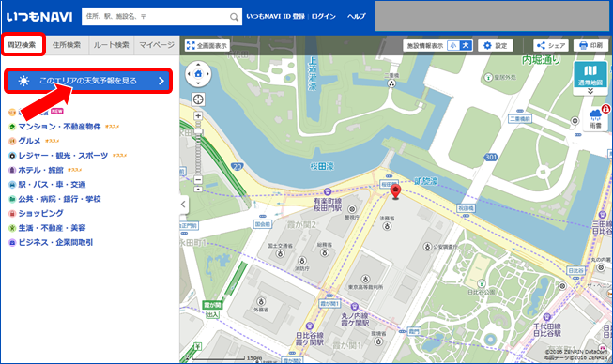
Task: Open settings (設定) gear button
Action: [x=496, y=46]
